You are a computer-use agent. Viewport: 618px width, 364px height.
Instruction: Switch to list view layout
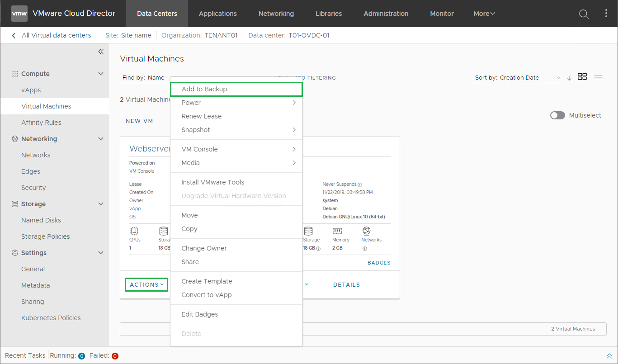(598, 77)
